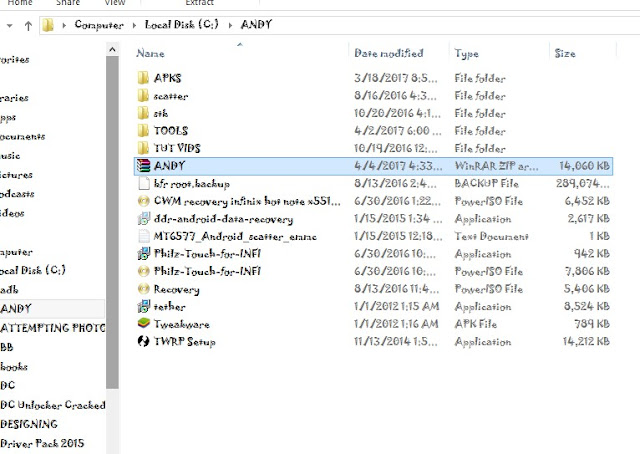Expand the chevron before Computer in address bar

pos(64,25)
